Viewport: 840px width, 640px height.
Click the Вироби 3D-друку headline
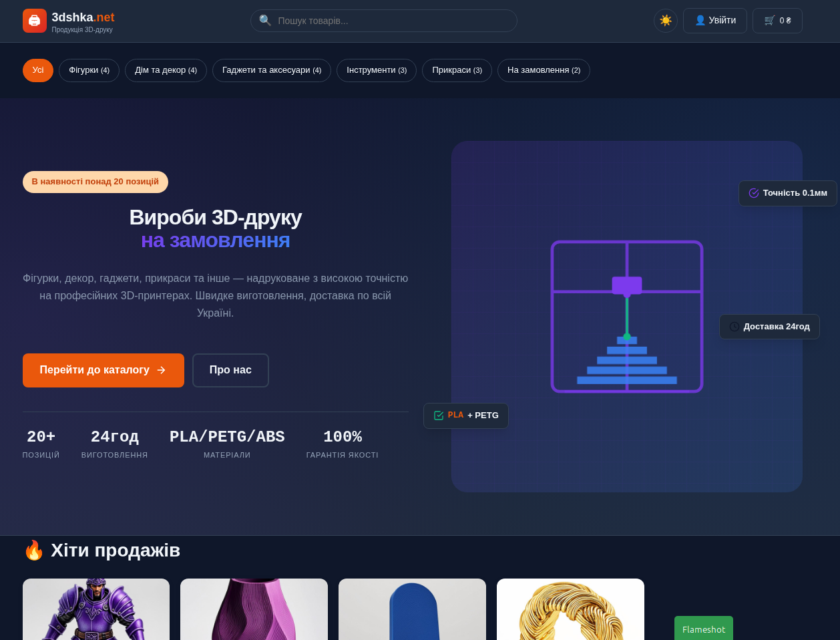click(x=215, y=217)
